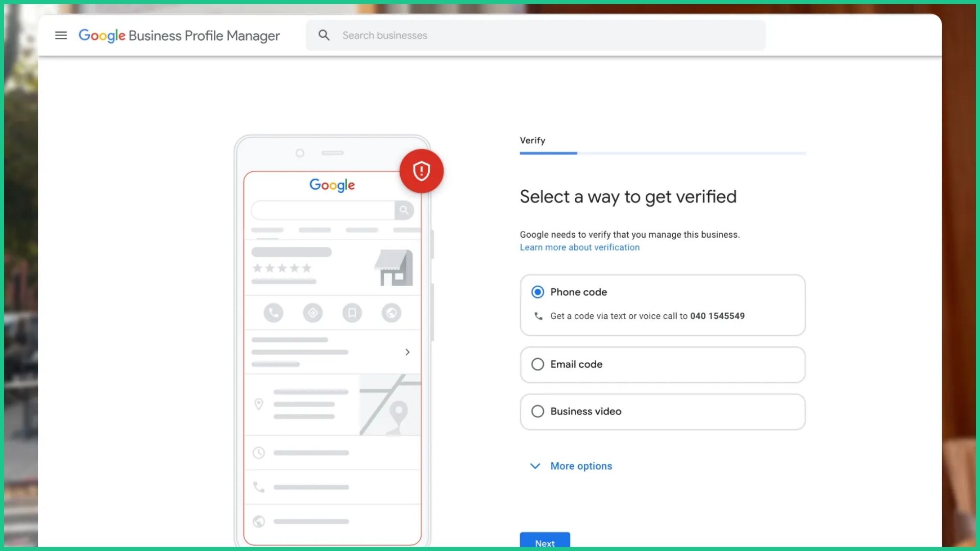Click the search magnifier icon
This screenshot has height=551, width=980.
(324, 35)
